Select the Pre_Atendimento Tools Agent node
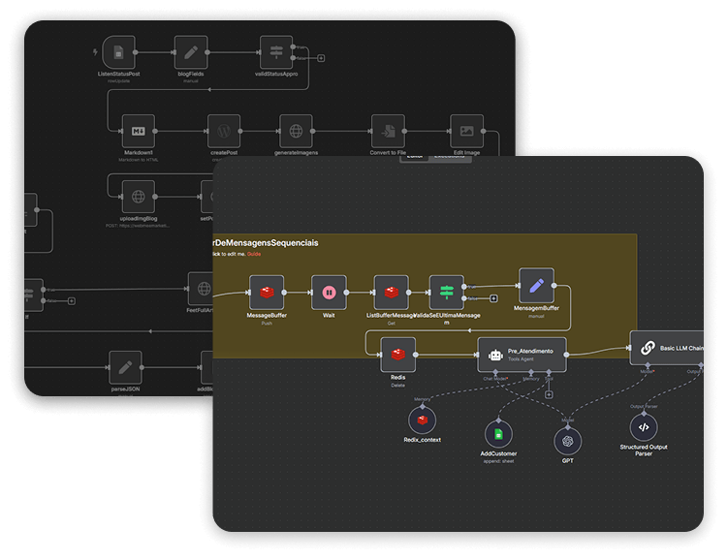This screenshot has width=728, height=560. (522, 355)
